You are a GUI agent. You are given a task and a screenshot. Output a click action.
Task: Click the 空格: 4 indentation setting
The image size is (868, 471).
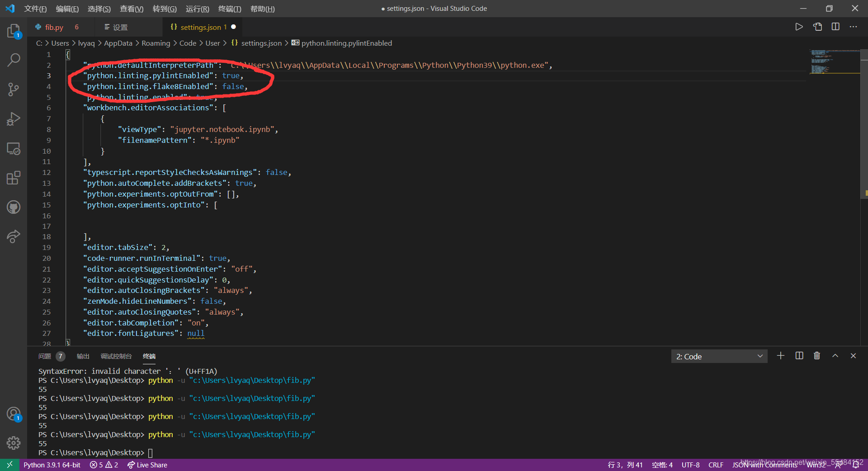click(x=662, y=465)
